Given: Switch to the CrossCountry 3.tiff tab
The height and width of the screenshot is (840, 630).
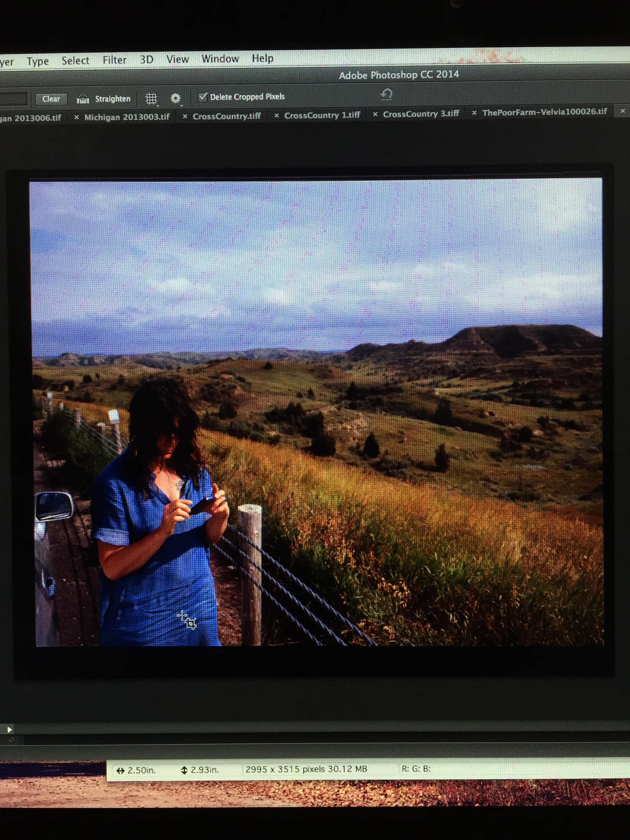Looking at the screenshot, I should [421, 113].
